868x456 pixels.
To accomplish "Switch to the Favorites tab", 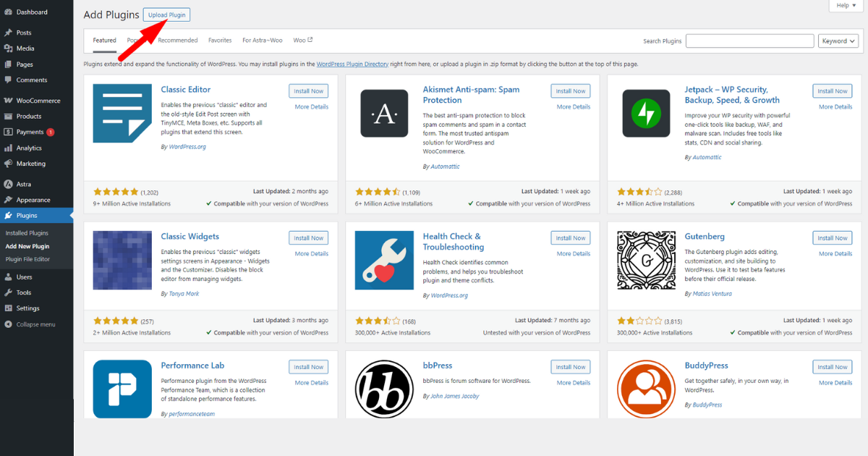I will tap(220, 41).
